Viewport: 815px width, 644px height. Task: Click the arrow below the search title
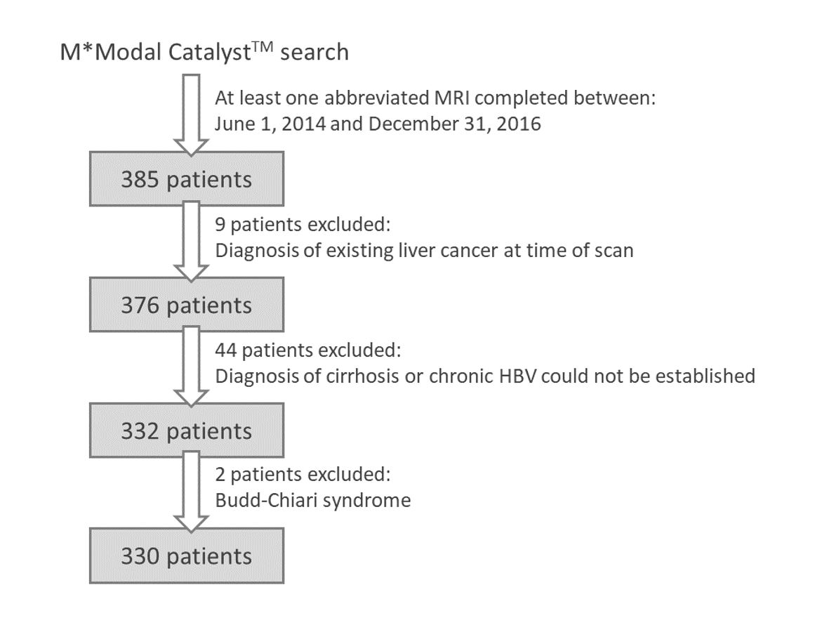tap(191, 113)
